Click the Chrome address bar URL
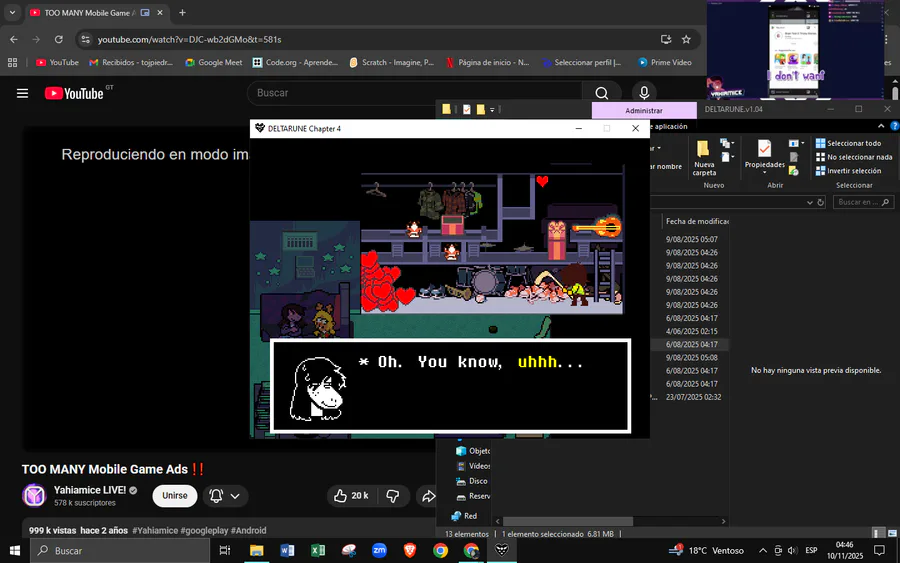The width and height of the screenshot is (900, 563). pos(189,40)
